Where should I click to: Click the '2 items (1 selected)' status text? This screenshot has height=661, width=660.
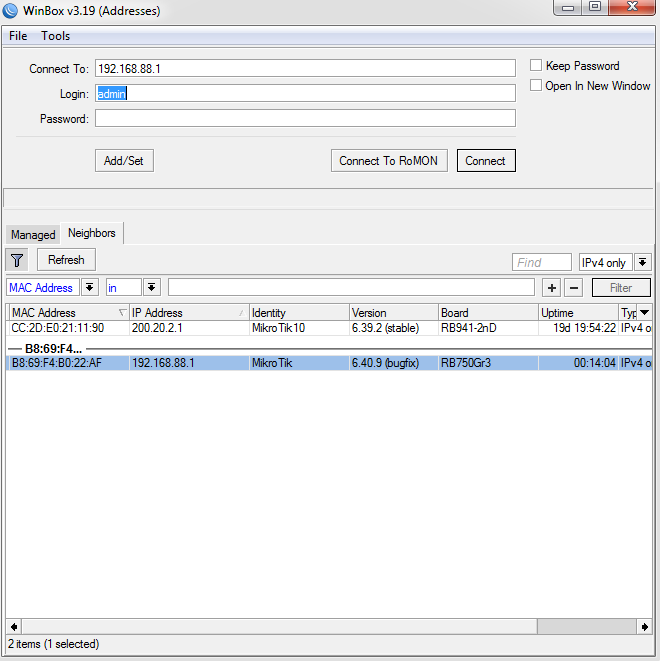54,644
